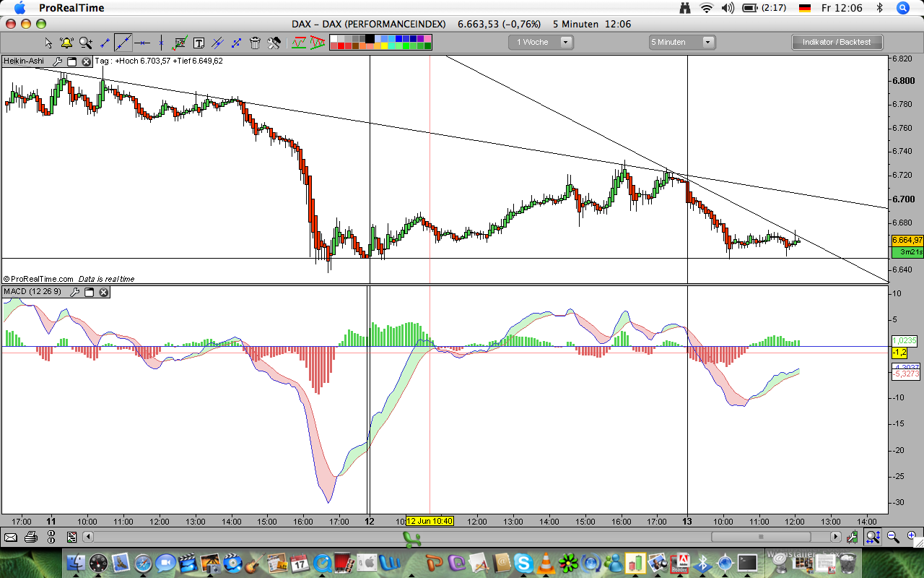Image resolution: width=924 pixels, height=578 pixels.
Task: Click the printer icon at bottom left
Action: (x=30, y=537)
